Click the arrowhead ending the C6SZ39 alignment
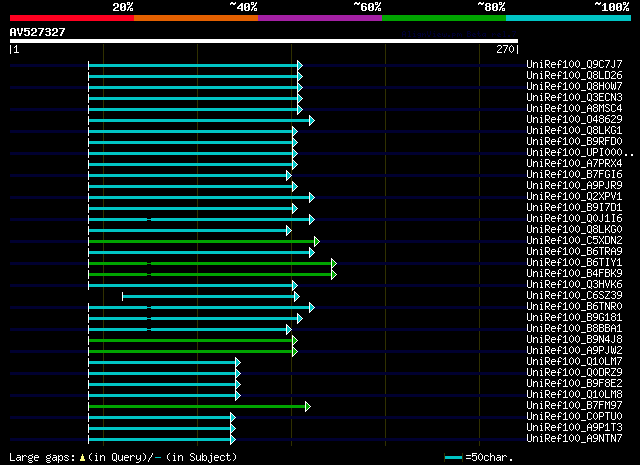Screen dimensions: 640x465 point(297,297)
